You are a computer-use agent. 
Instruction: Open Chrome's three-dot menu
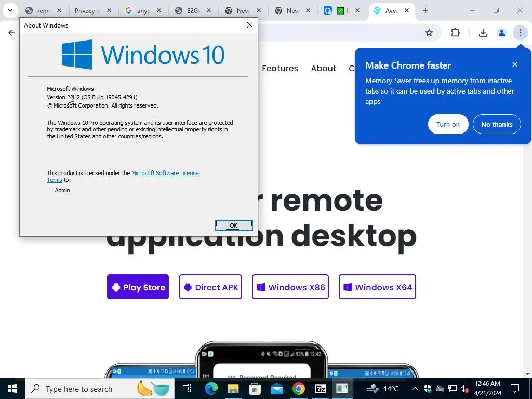click(520, 33)
